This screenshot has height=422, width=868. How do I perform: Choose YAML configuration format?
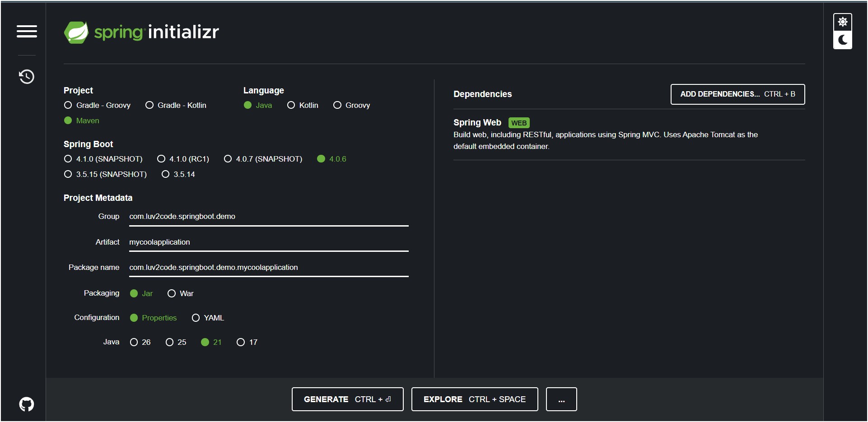[208, 318]
